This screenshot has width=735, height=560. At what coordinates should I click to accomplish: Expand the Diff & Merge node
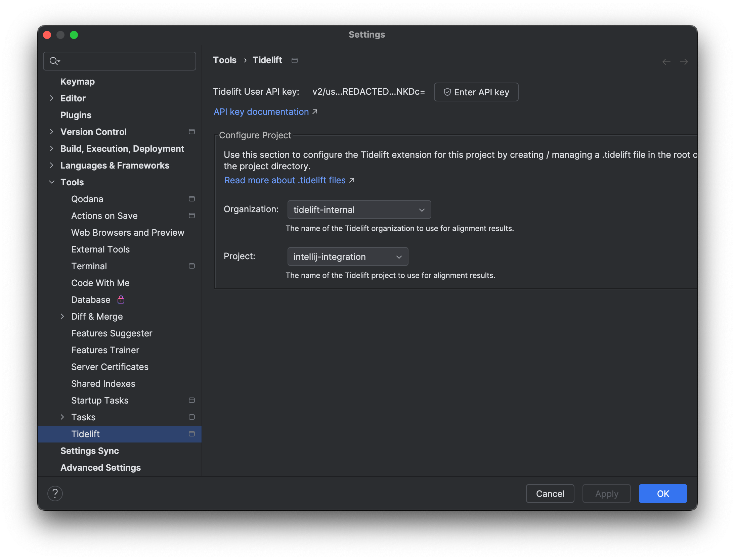click(x=62, y=316)
